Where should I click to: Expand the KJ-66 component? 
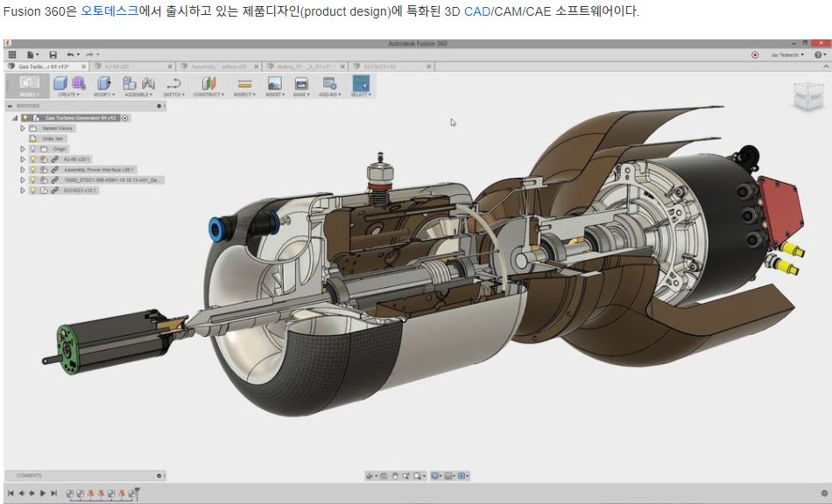[x=22, y=159]
